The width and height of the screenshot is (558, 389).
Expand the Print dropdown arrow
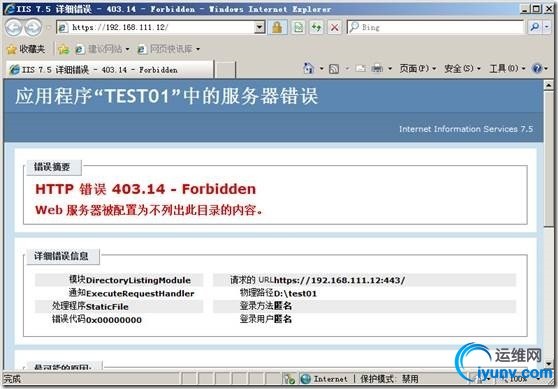390,68
